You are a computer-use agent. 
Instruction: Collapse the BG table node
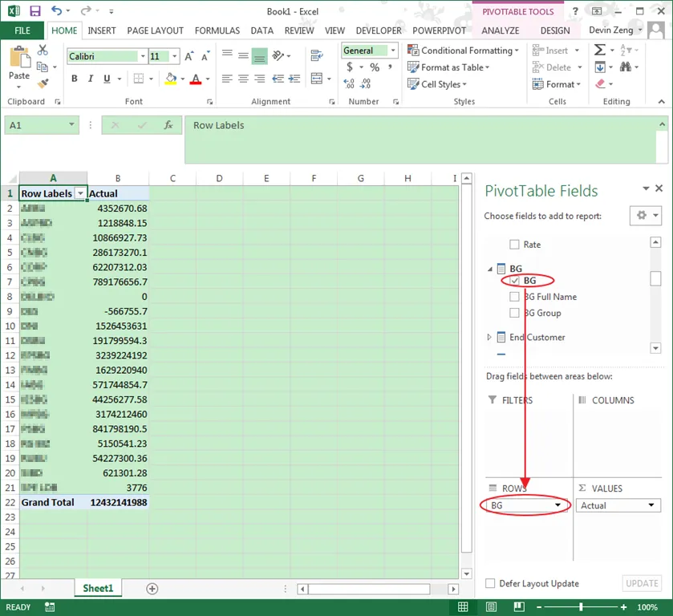click(x=489, y=269)
